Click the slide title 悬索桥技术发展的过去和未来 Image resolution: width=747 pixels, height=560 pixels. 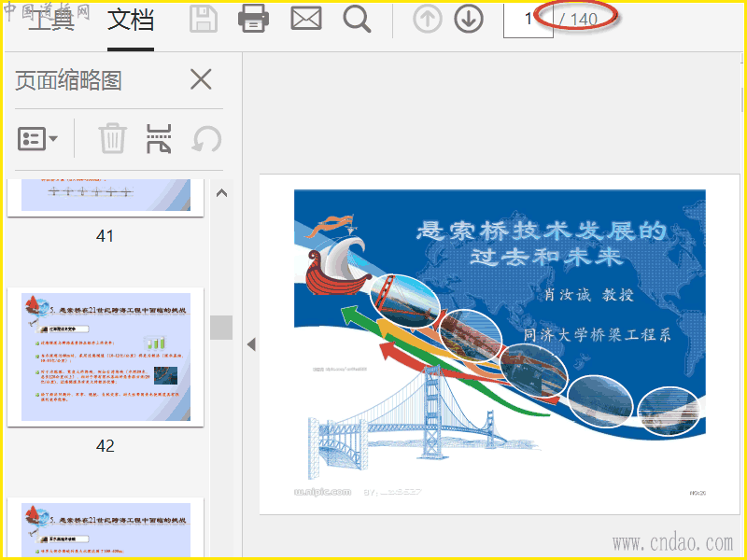pos(542,244)
